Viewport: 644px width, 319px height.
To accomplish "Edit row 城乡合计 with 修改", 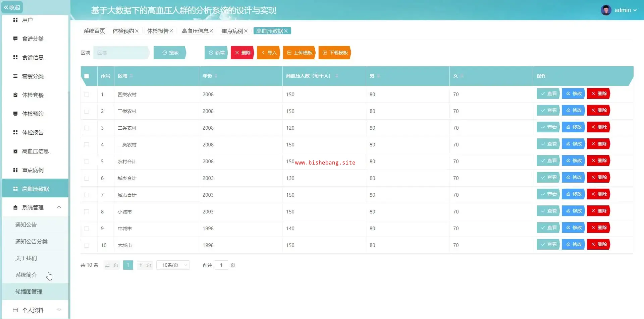I will [x=574, y=177].
